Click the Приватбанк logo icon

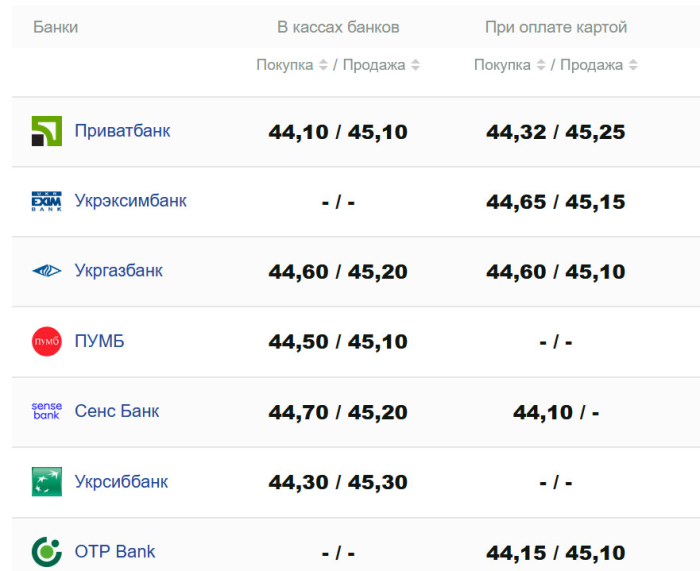tap(47, 131)
